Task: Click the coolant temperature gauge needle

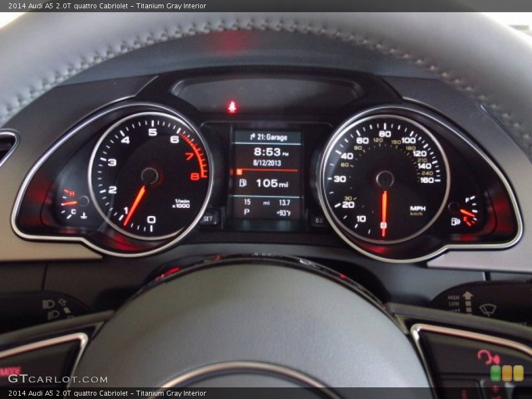Action: pos(69,203)
